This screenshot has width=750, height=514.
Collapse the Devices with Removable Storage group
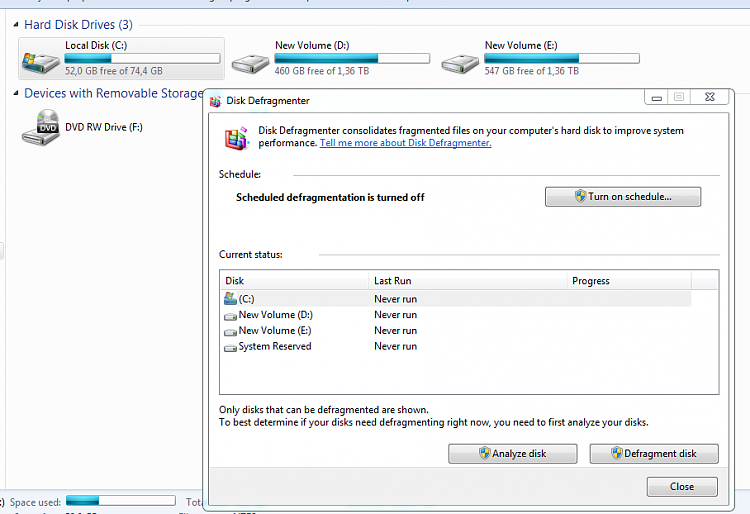point(16,93)
